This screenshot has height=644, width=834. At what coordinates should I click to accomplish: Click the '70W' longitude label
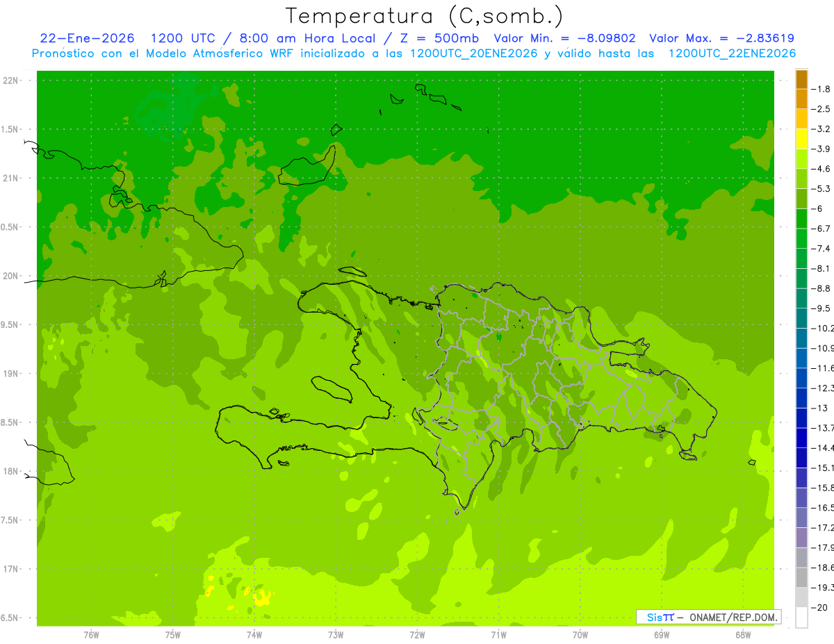click(x=580, y=635)
